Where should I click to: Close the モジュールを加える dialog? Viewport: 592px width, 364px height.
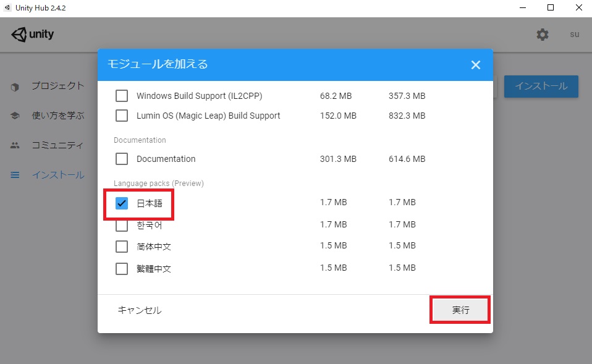pos(476,64)
